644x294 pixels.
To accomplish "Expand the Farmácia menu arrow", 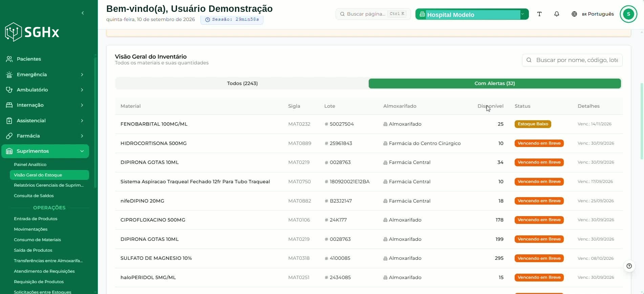I will [82, 136].
